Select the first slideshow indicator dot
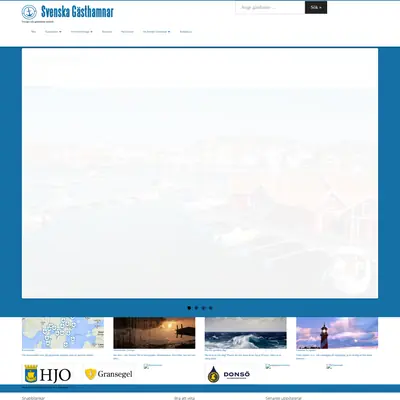Viewport: 400px width, 400px height. point(189,308)
